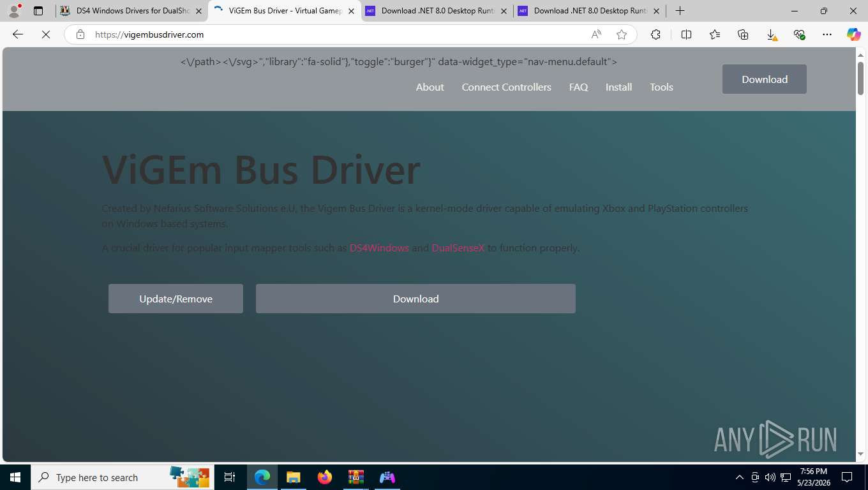
Task: Click the scrollbar down arrow
Action: pos(860,454)
